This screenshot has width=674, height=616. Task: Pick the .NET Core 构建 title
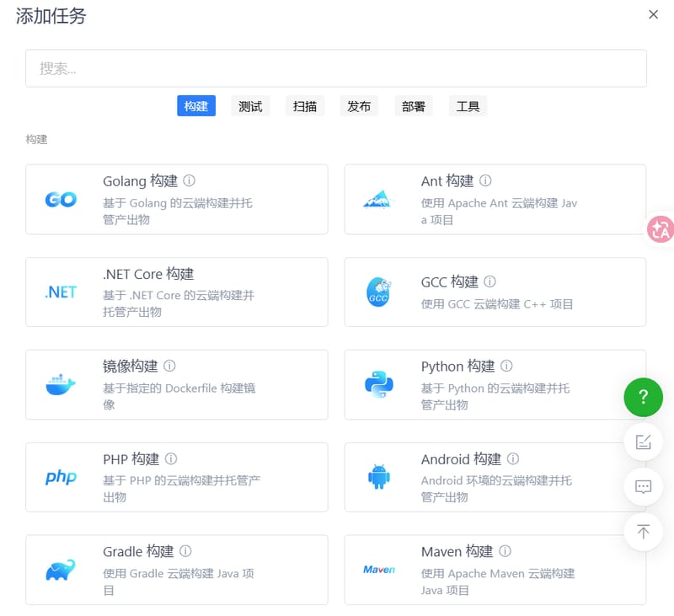click(148, 274)
